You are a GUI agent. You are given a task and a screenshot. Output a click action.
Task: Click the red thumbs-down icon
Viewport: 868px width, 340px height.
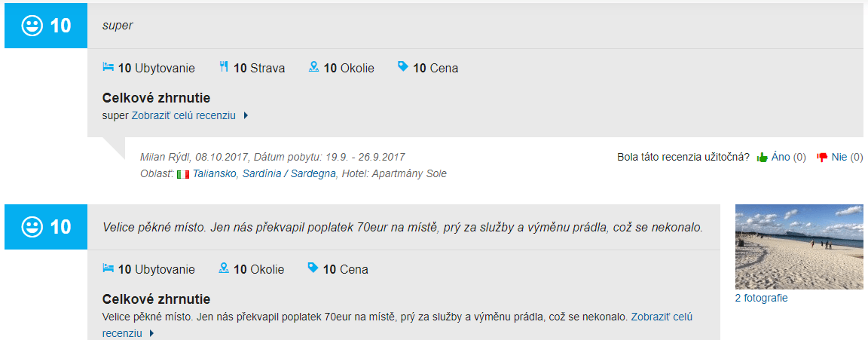(822, 158)
